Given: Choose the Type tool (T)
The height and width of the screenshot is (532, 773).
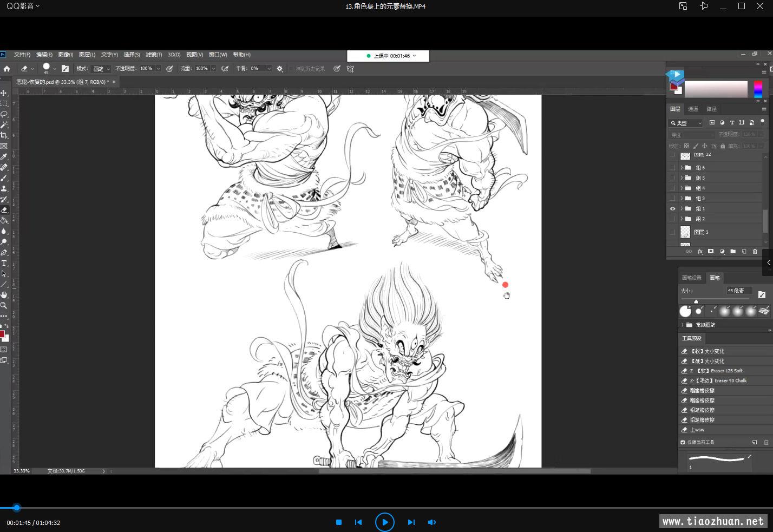Looking at the screenshot, I should click(4, 263).
